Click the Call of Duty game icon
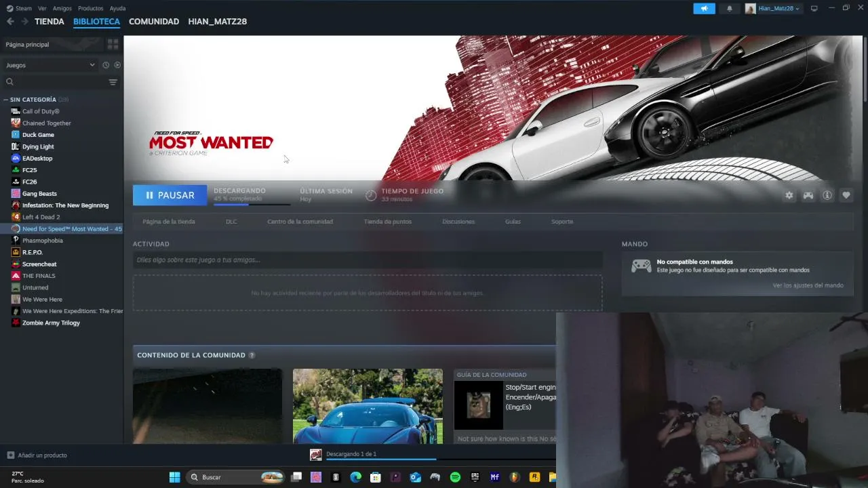This screenshot has height=488, width=868. click(16, 111)
